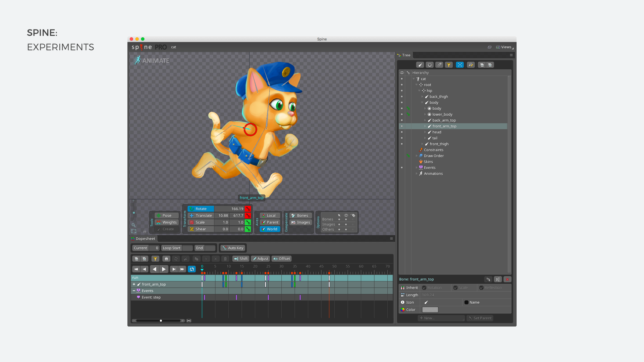Screen dimensions: 644x362
Task: Toggle visibility dot for tail bone
Action: coord(402,138)
